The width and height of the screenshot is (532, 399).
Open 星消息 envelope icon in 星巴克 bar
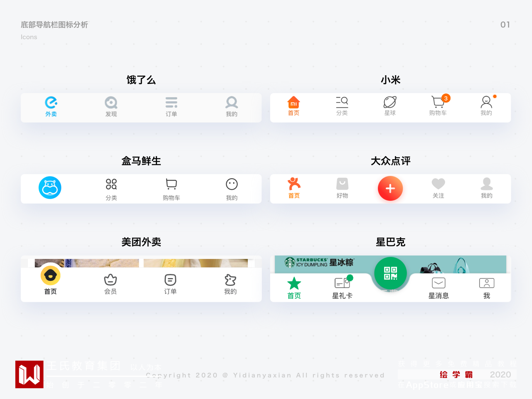pyautogui.click(x=438, y=283)
